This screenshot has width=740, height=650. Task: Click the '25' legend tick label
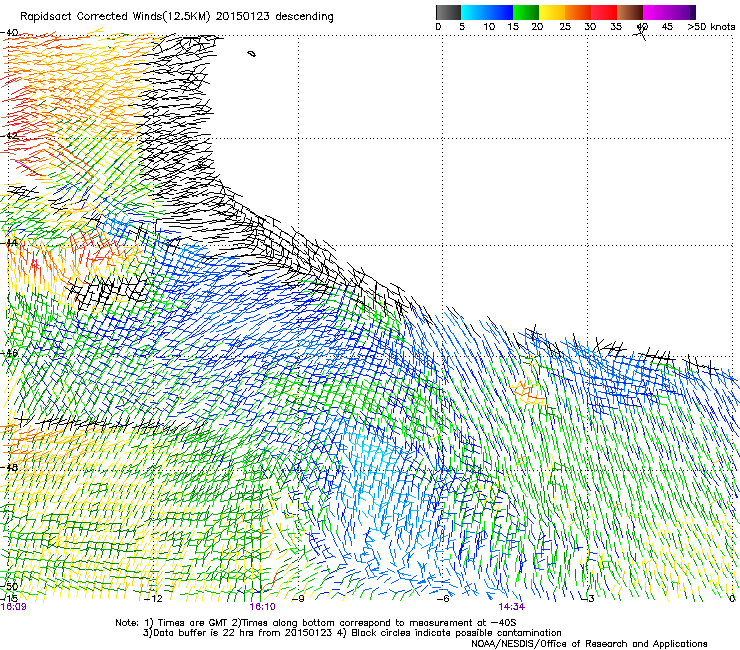pyautogui.click(x=565, y=27)
